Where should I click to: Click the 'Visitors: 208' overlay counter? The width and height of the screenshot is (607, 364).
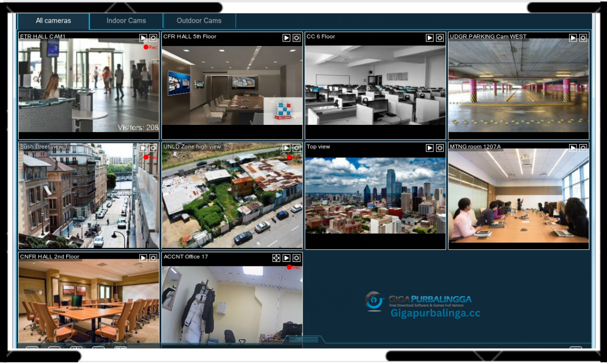pos(138,127)
